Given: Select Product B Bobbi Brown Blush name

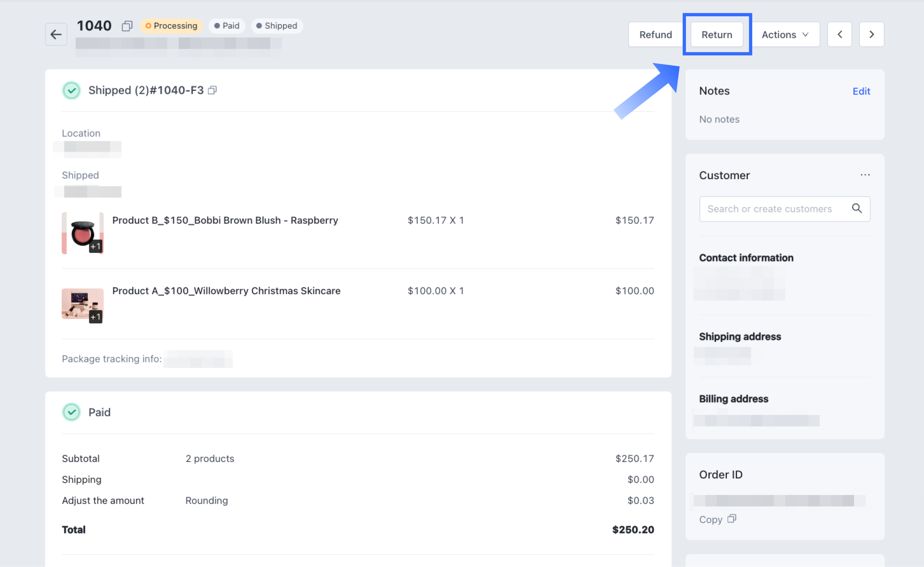Looking at the screenshot, I should pos(225,220).
